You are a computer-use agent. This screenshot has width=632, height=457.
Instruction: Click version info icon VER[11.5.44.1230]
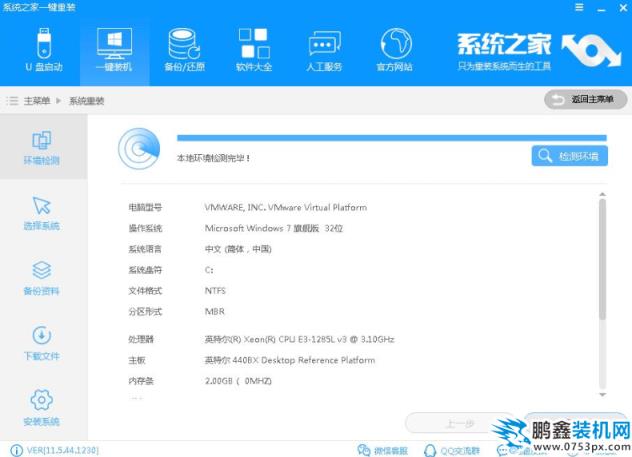click(x=16, y=450)
